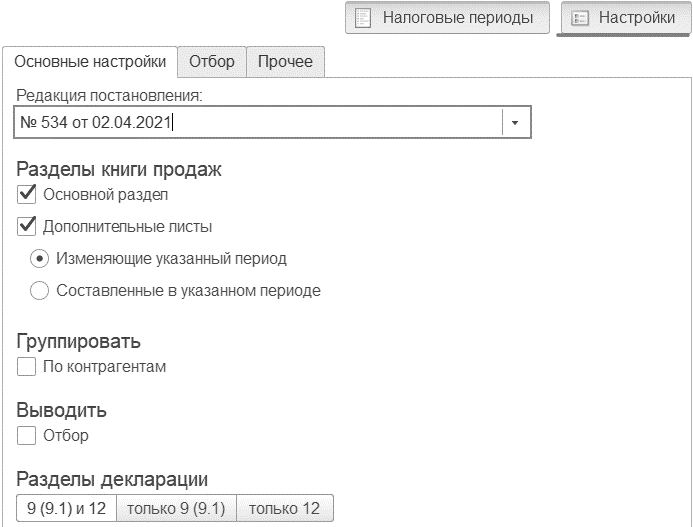
Task: Choose the только 12 option
Action: 285,508
